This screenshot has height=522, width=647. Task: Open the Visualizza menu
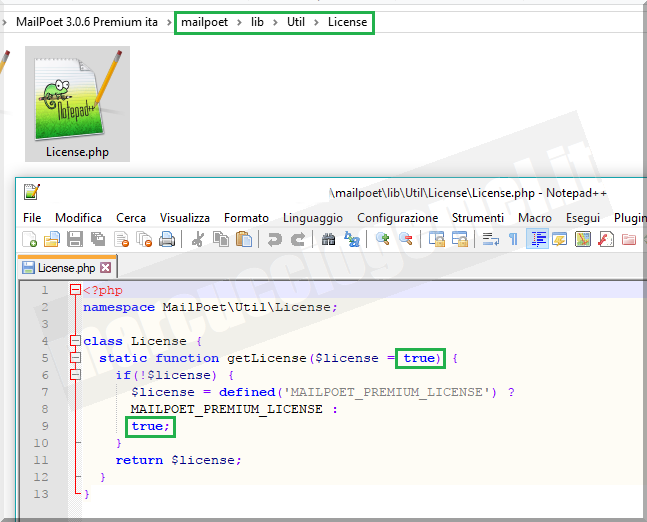click(184, 217)
